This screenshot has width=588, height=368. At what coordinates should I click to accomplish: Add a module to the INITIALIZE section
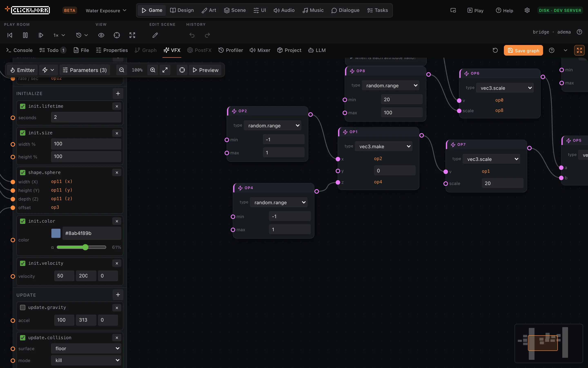(118, 93)
